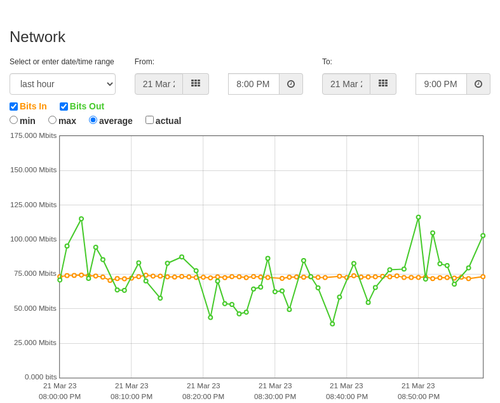Click the 08:30:00 PM time axis label
Image resolution: width=500 pixels, height=403 pixels.
pyautogui.click(x=275, y=397)
